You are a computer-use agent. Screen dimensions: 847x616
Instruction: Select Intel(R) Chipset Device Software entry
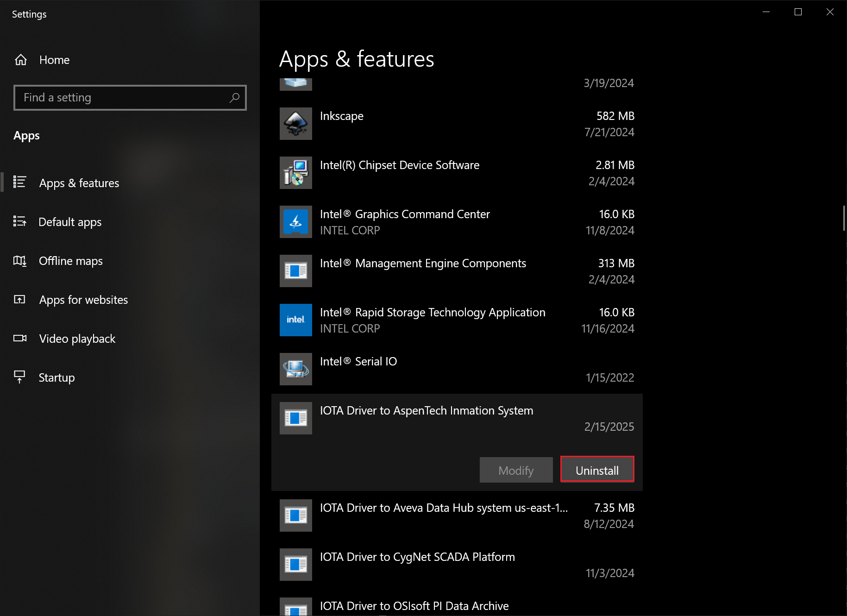click(457, 173)
